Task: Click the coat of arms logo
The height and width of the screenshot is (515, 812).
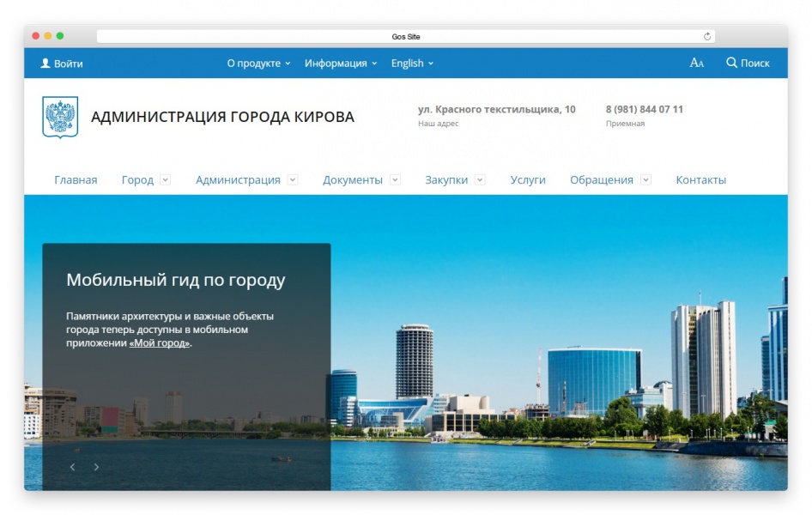Action: pyautogui.click(x=60, y=117)
